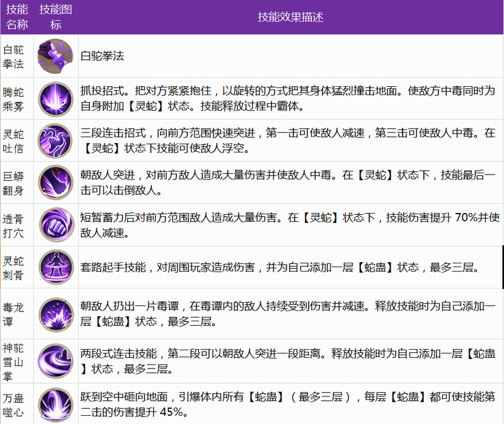Pick the 神驼雪山掌 skill icon
Screen dimensions: 504x424
55,361
